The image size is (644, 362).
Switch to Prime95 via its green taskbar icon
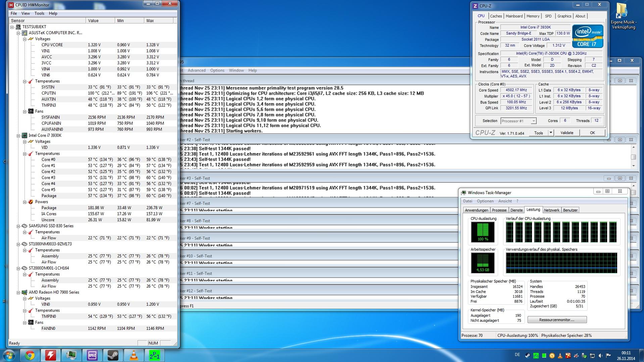[155, 355]
